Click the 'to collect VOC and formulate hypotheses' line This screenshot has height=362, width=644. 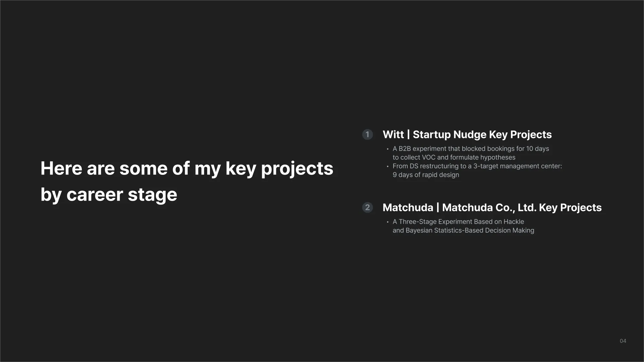[x=454, y=157]
